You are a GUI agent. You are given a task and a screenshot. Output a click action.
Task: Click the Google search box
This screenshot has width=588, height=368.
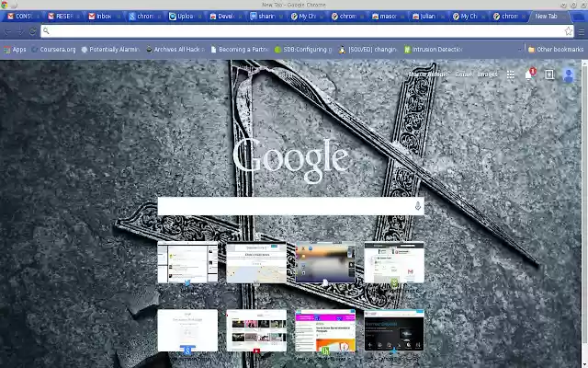coord(290,206)
